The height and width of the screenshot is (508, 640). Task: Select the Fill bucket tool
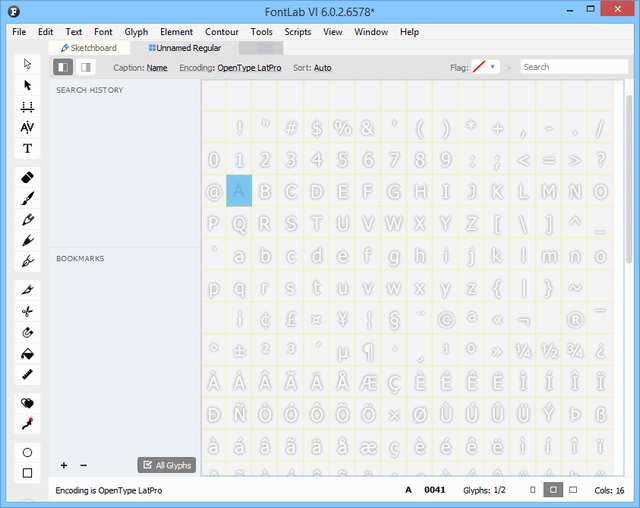coord(27,354)
